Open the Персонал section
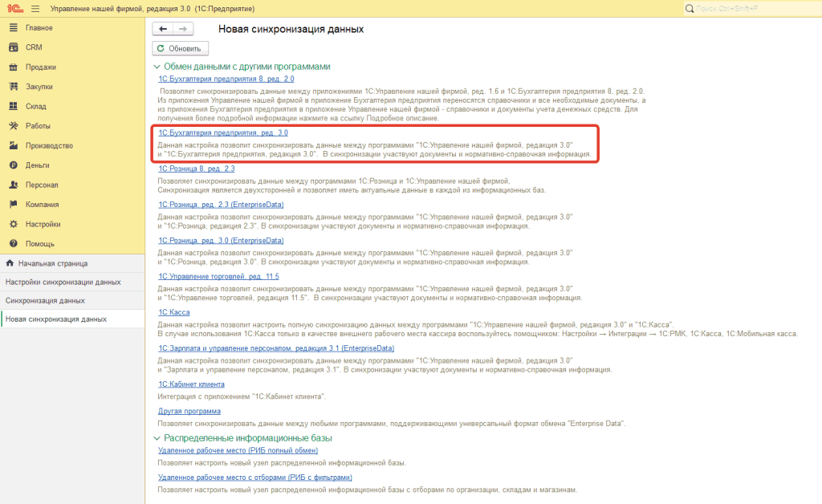The width and height of the screenshot is (822, 504). click(x=38, y=185)
